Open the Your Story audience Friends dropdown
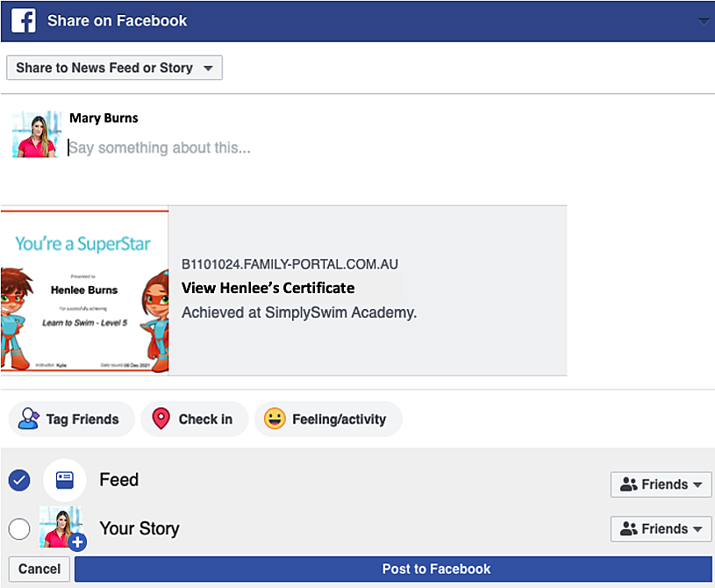 (x=661, y=529)
